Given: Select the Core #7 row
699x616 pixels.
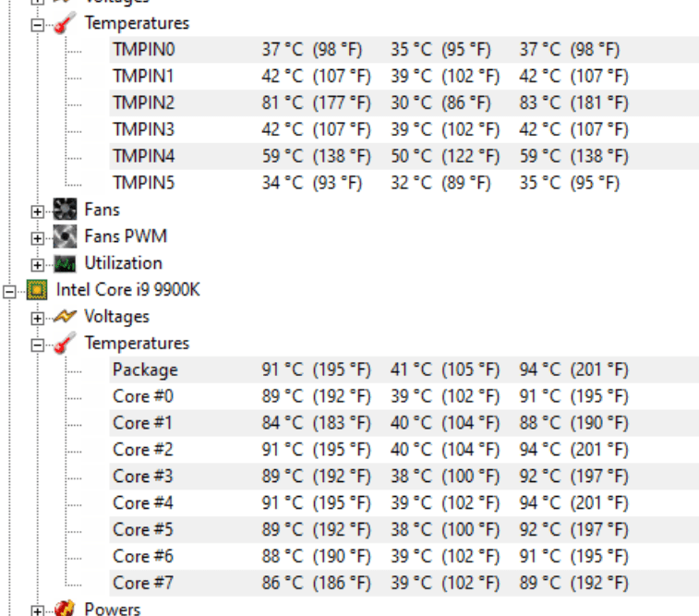Looking at the screenshot, I should click(x=404, y=583).
